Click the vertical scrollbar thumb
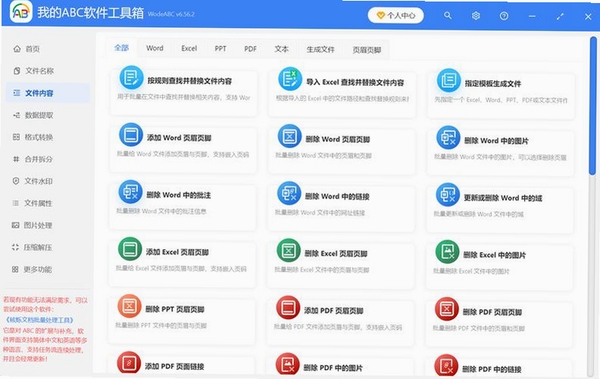This screenshot has width=600, height=379. (x=593, y=106)
